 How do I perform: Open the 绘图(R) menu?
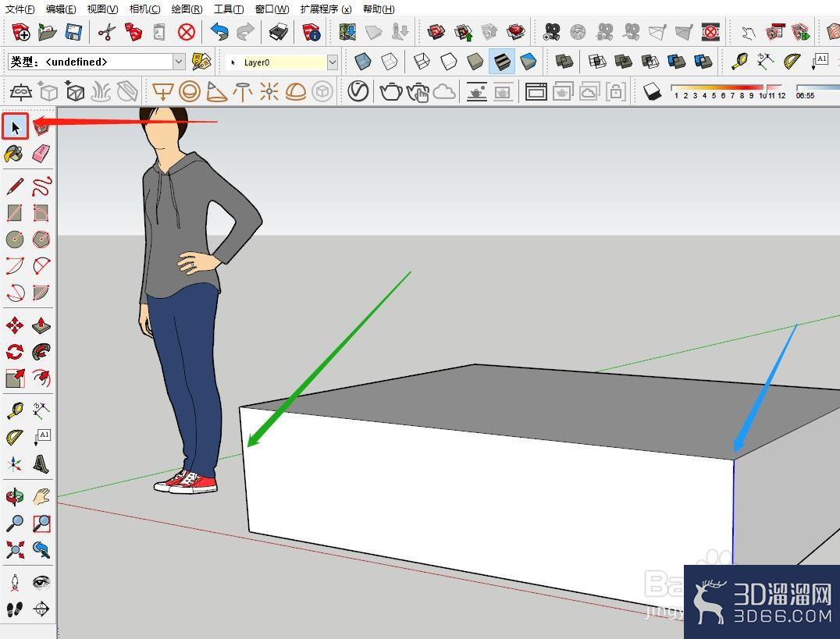click(187, 9)
